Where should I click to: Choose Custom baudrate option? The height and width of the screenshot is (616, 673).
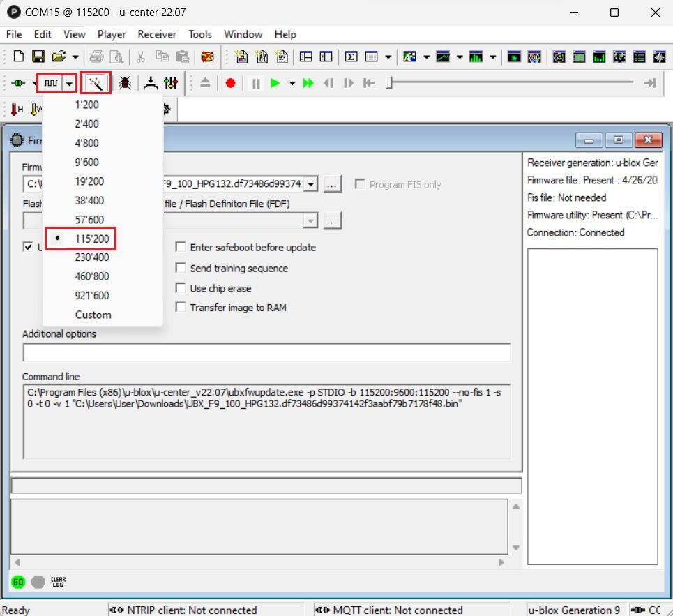tap(93, 315)
